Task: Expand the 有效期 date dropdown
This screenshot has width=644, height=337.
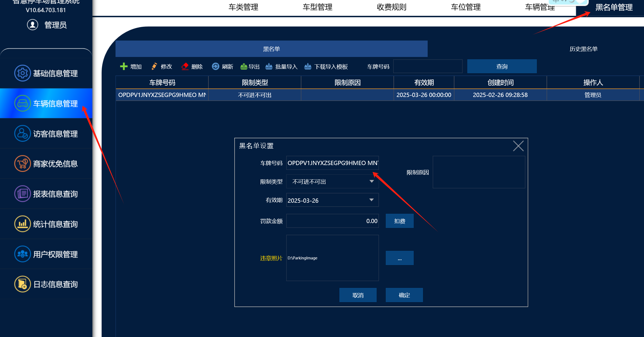Action: click(x=372, y=200)
